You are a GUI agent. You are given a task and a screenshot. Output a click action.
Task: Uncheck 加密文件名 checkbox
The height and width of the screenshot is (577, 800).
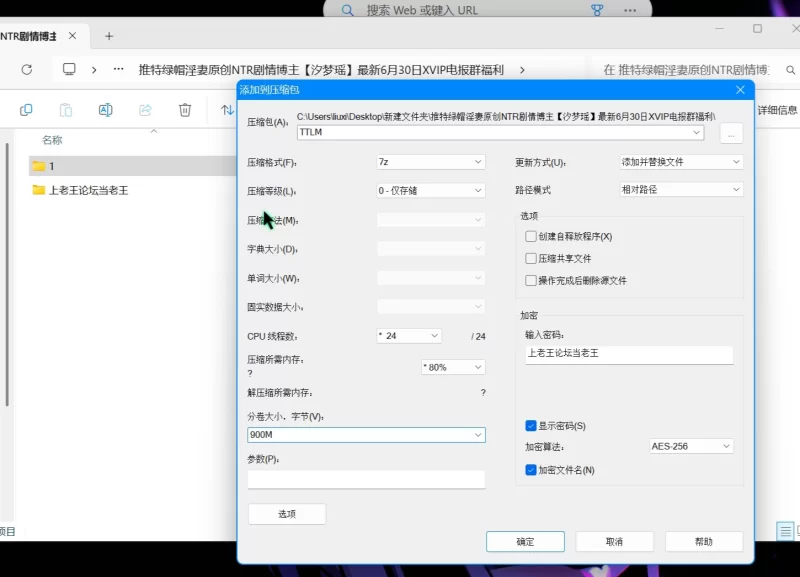click(x=531, y=470)
